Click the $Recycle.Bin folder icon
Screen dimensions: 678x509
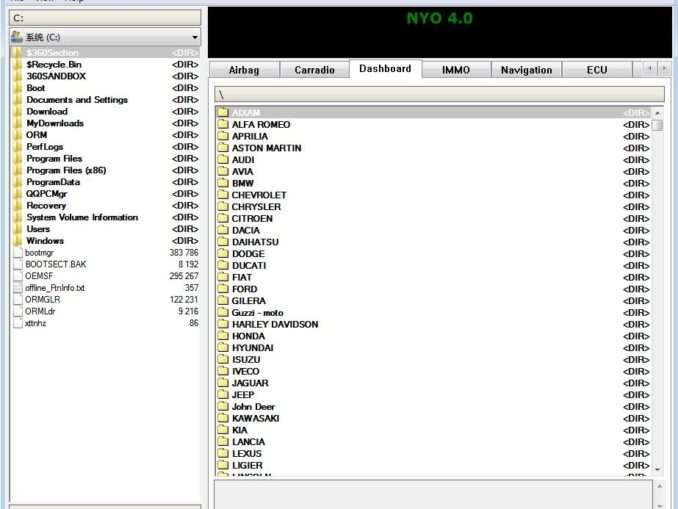coord(18,64)
